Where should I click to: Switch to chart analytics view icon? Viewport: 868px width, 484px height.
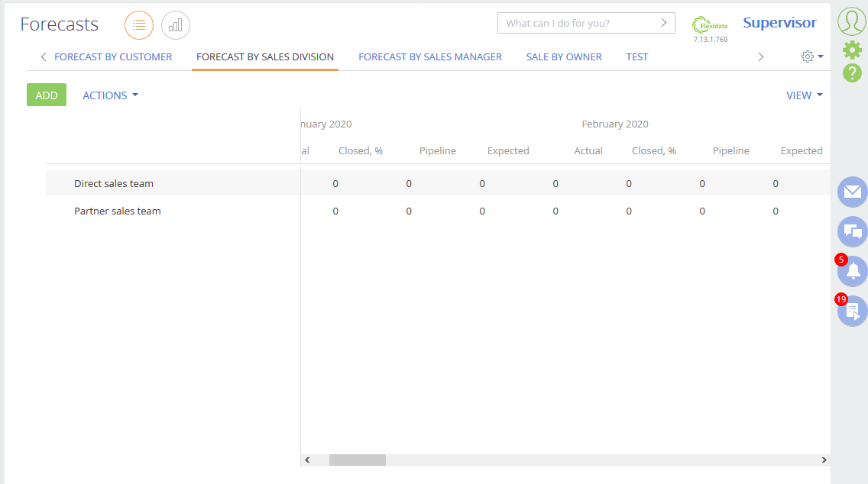[x=176, y=25]
